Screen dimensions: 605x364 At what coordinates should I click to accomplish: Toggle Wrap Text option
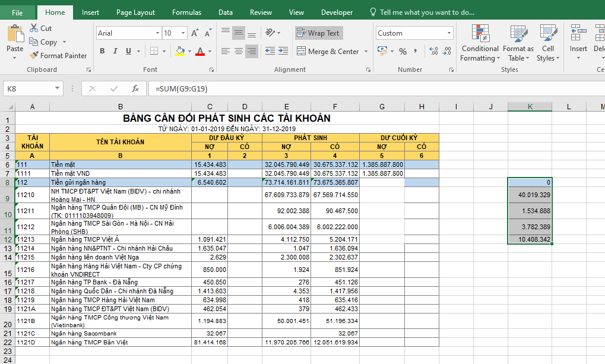[318, 33]
